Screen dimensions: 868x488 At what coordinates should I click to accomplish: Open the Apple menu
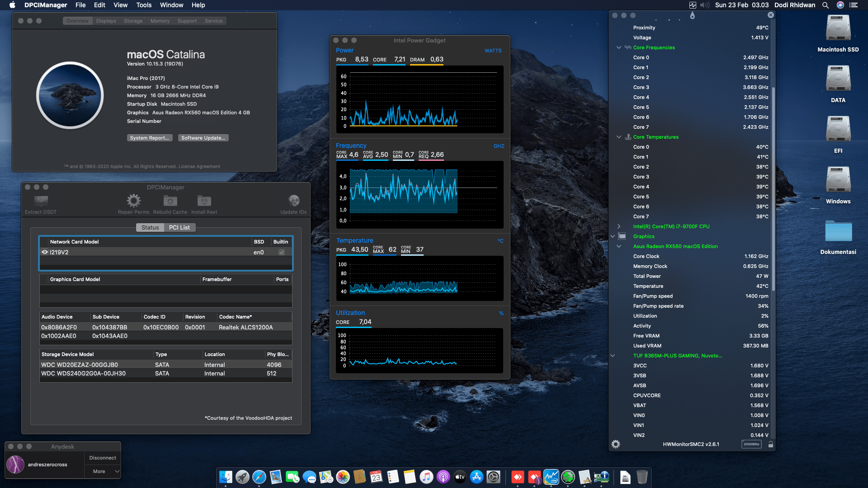coord(12,5)
